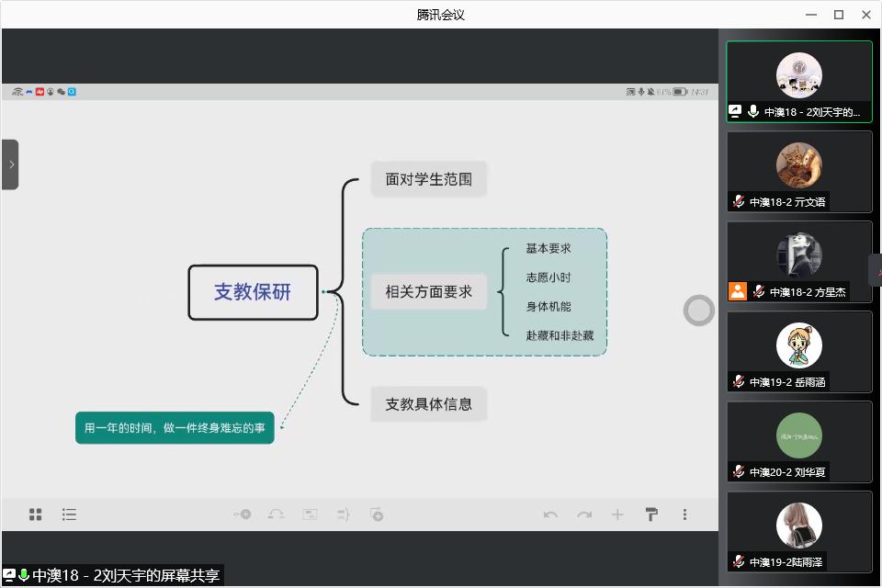Image resolution: width=882 pixels, height=588 pixels.
Task: Click the add relationship curve icon
Action: tap(276, 514)
